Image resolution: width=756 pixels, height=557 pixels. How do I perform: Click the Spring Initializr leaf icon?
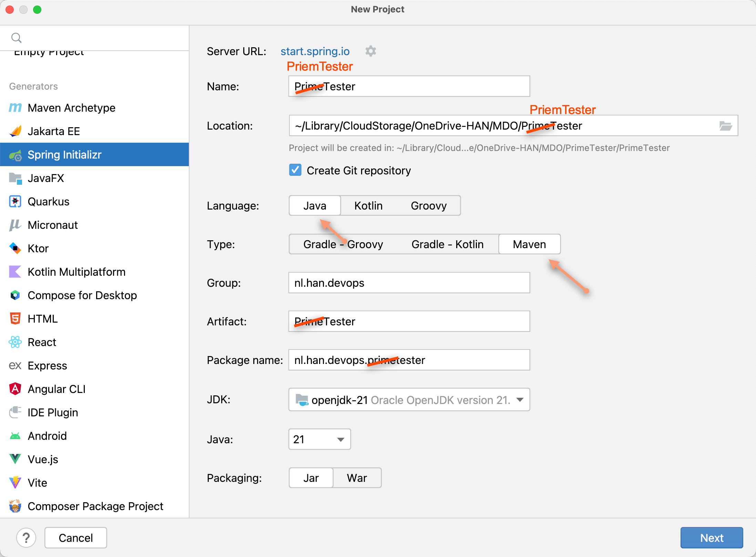15,155
